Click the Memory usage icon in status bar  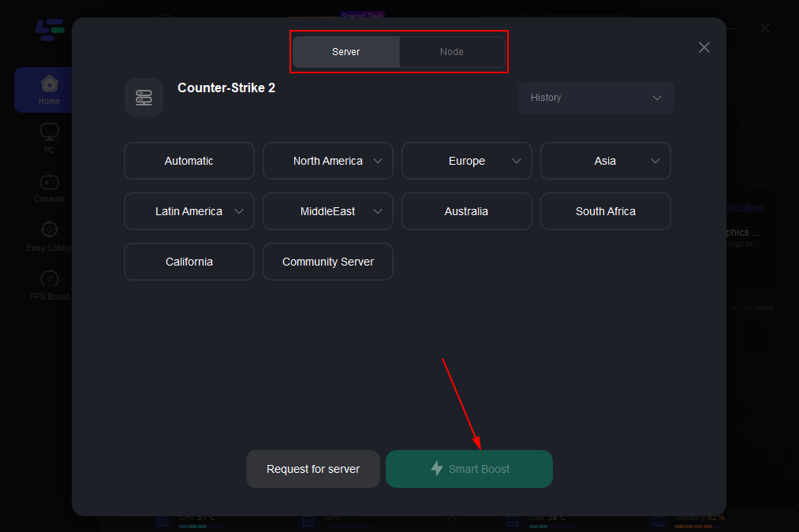pyautogui.click(x=659, y=521)
